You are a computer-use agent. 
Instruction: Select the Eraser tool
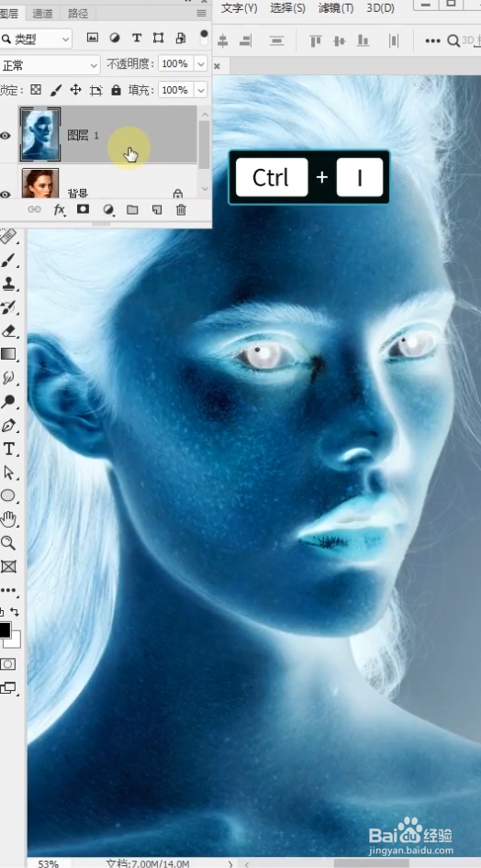point(7,331)
